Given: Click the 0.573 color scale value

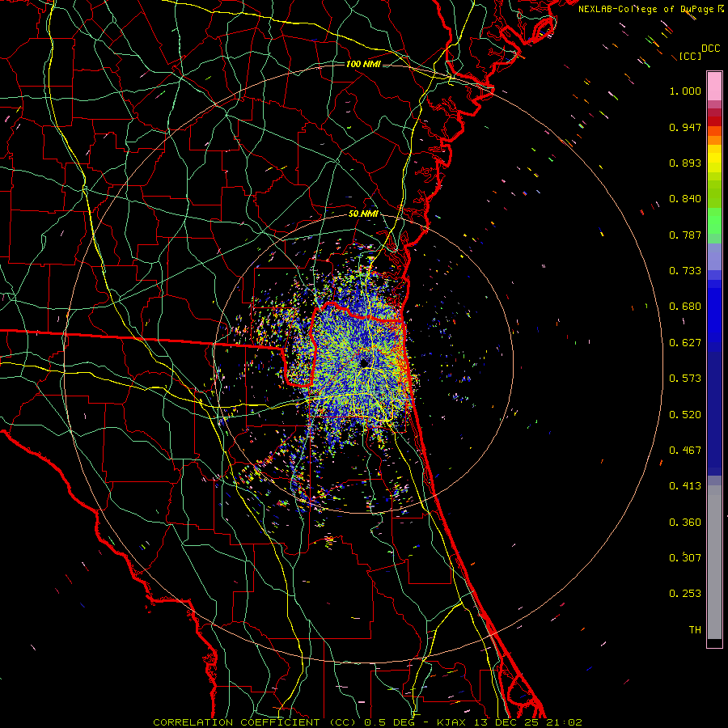Looking at the screenshot, I should pyautogui.click(x=685, y=379).
